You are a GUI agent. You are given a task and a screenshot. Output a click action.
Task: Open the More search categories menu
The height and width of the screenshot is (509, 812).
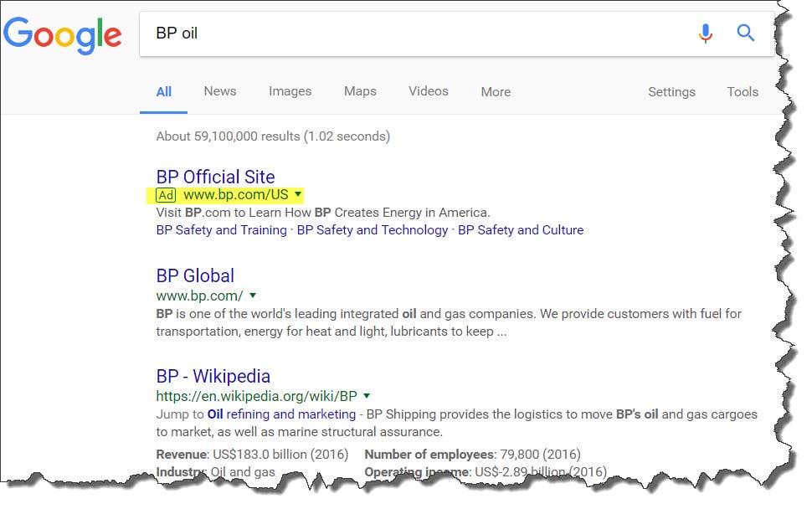pos(496,91)
